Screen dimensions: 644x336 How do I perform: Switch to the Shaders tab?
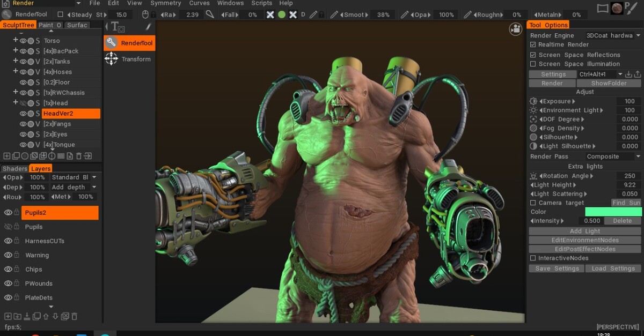pyautogui.click(x=14, y=168)
